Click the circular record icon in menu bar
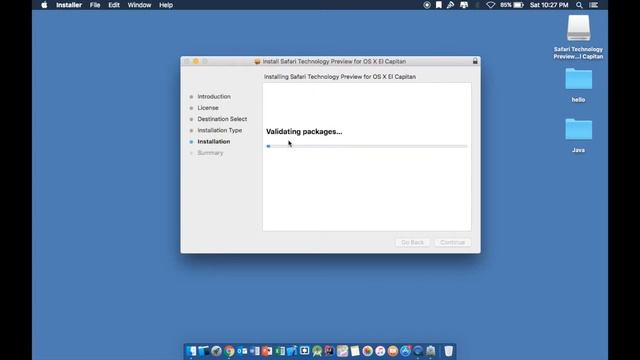 (x=427, y=5)
